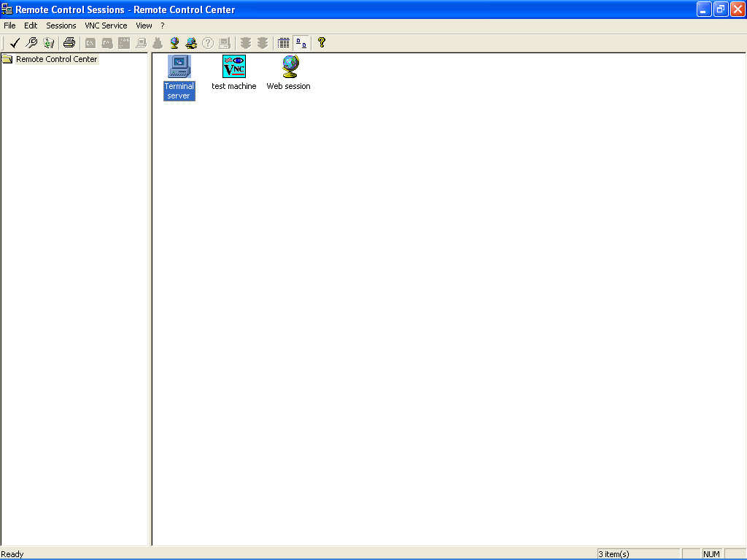Image resolution: width=747 pixels, height=560 pixels.
Task: Click the globe new web session icon
Action: (x=174, y=43)
